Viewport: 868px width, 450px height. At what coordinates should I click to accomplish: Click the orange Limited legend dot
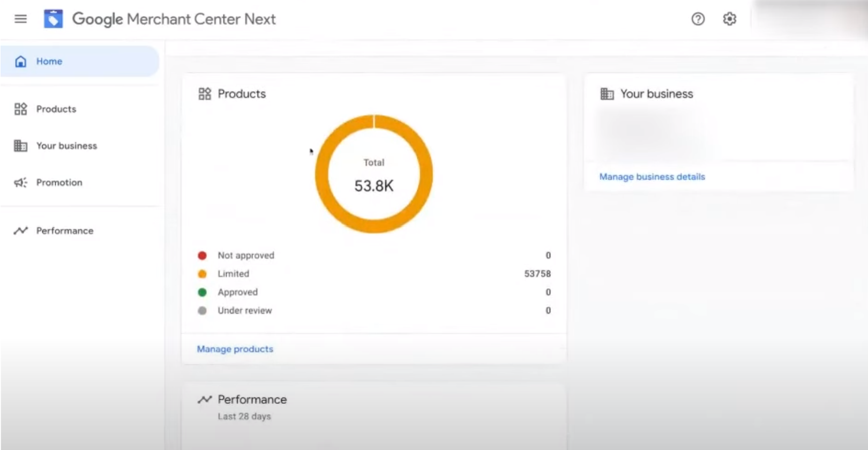(202, 274)
